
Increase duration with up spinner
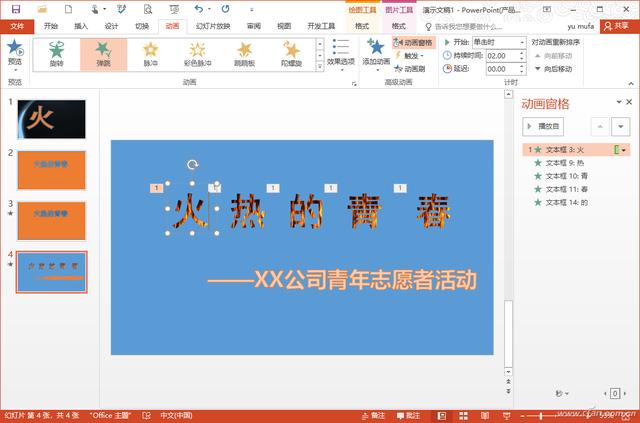click(522, 53)
